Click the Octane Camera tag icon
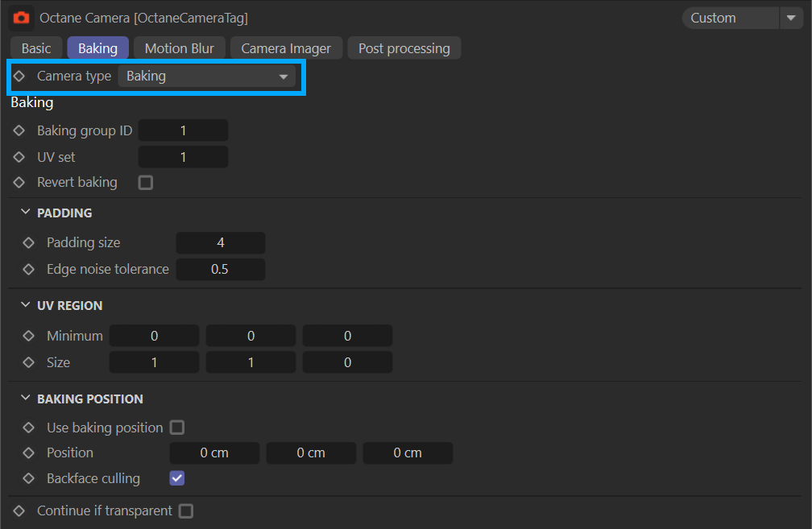812x529 pixels. pos(21,17)
